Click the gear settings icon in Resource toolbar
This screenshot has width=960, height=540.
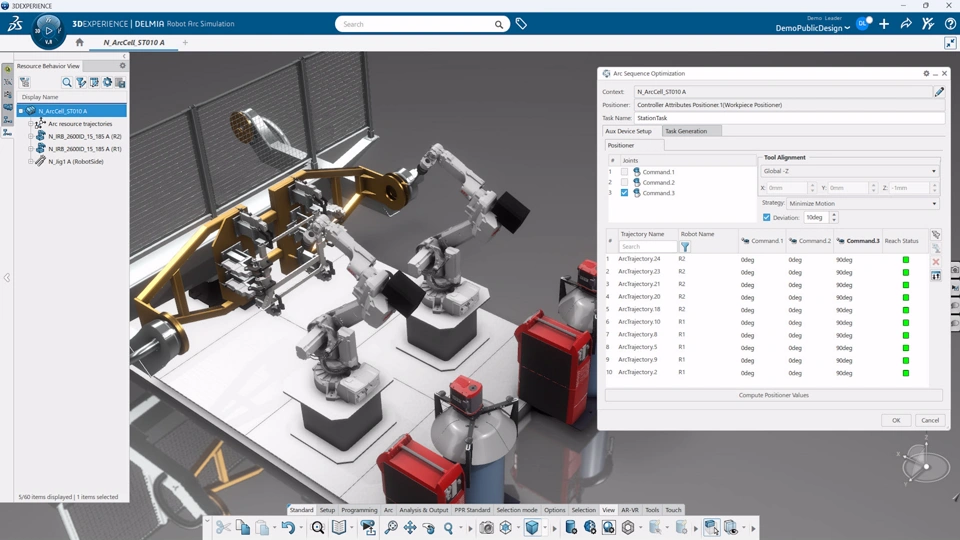click(107, 82)
